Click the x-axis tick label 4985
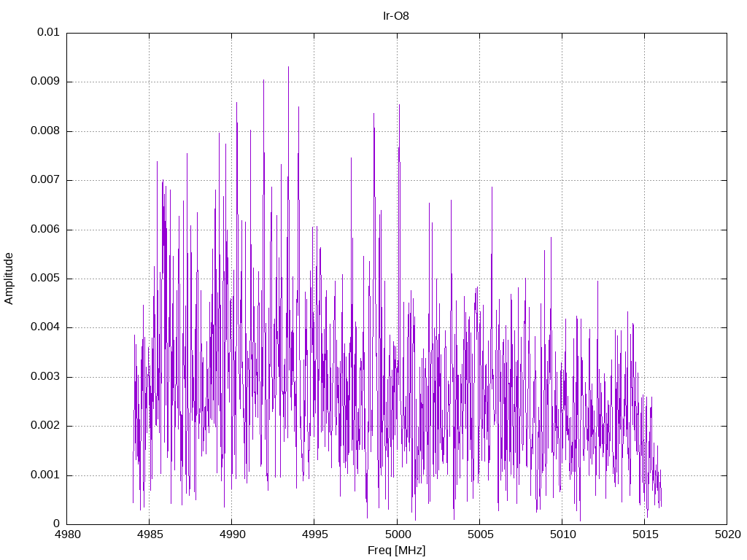The width and height of the screenshot is (747, 560). [150, 534]
